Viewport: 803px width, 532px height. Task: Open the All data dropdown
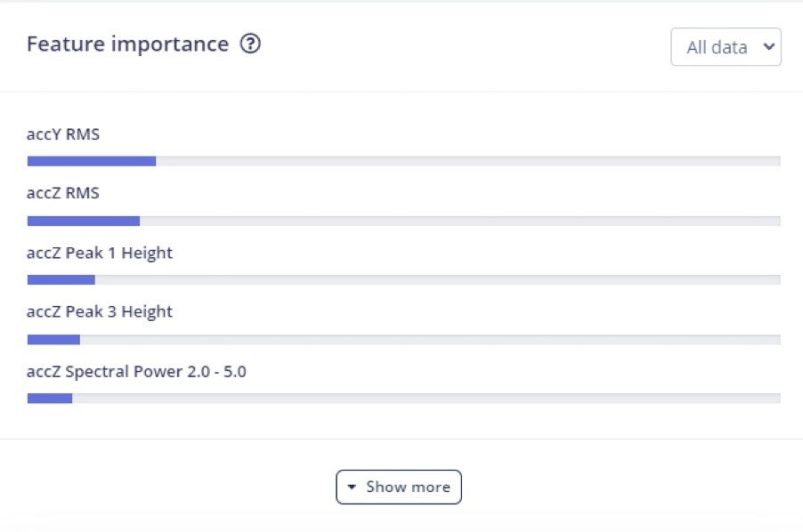[726, 47]
